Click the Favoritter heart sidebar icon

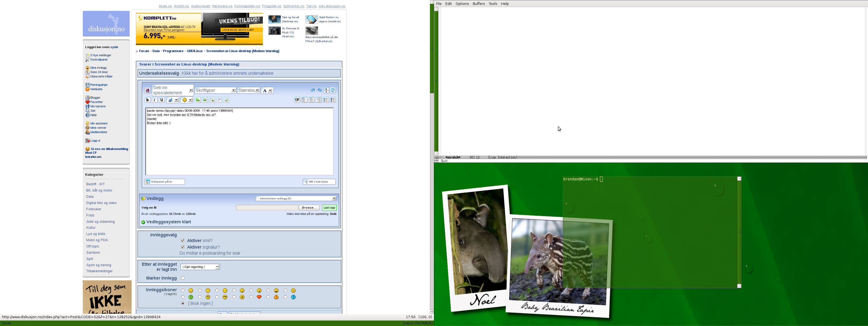tap(87, 102)
